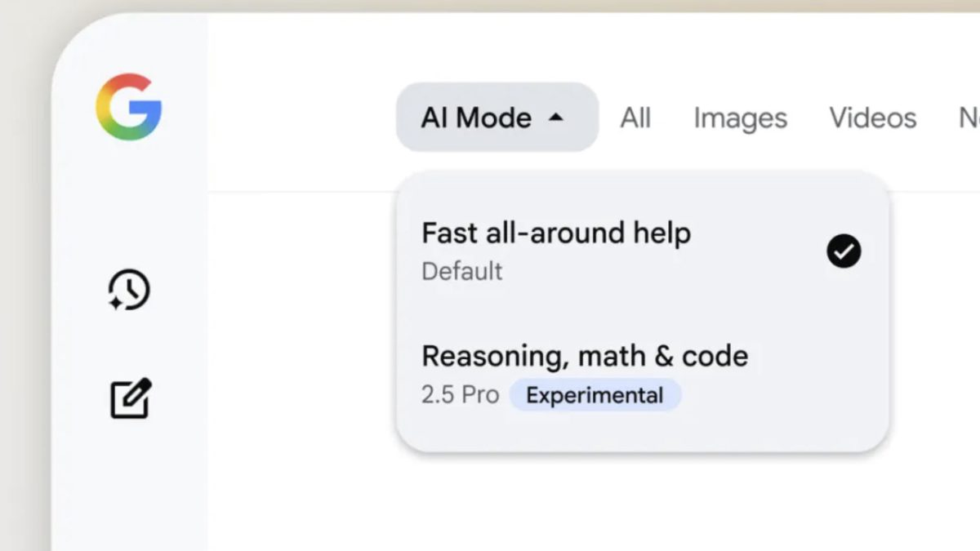Switch to the All tab
Image resolution: width=980 pixels, height=551 pixels.
(x=635, y=118)
